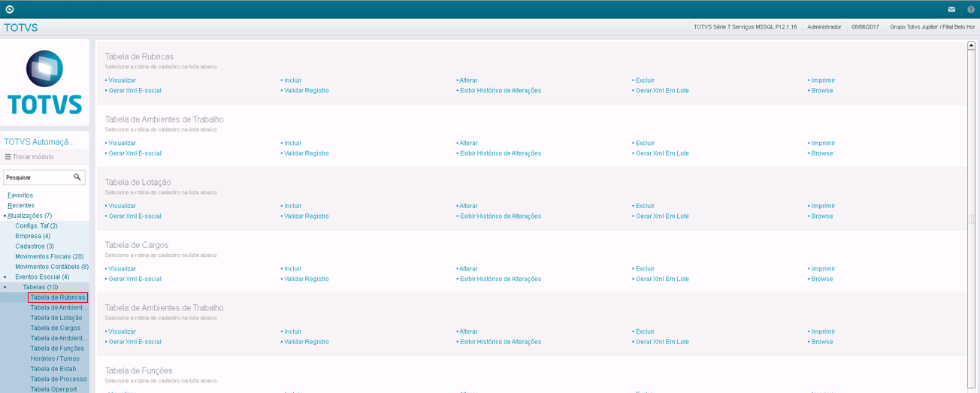
Task: Select Eventos Esocial (4) entry
Action: pyautogui.click(x=42, y=277)
